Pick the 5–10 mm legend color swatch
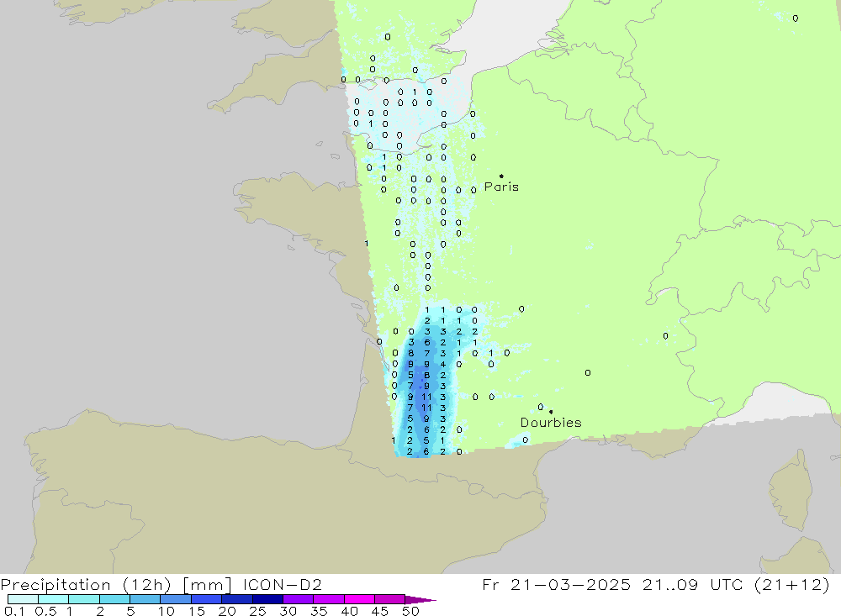The image size is (841, 616). [x=145, y=599]
